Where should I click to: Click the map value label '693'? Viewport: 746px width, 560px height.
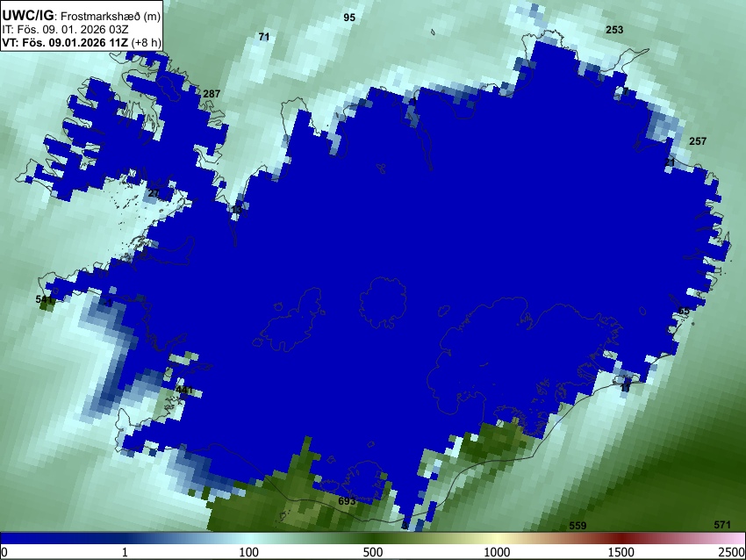(x=347, y=501)
